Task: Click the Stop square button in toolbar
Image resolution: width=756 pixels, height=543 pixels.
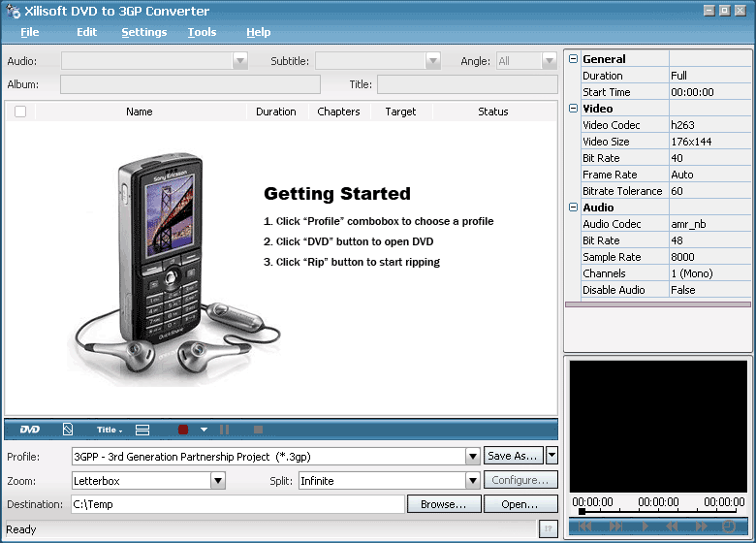Action: [259, 430]
